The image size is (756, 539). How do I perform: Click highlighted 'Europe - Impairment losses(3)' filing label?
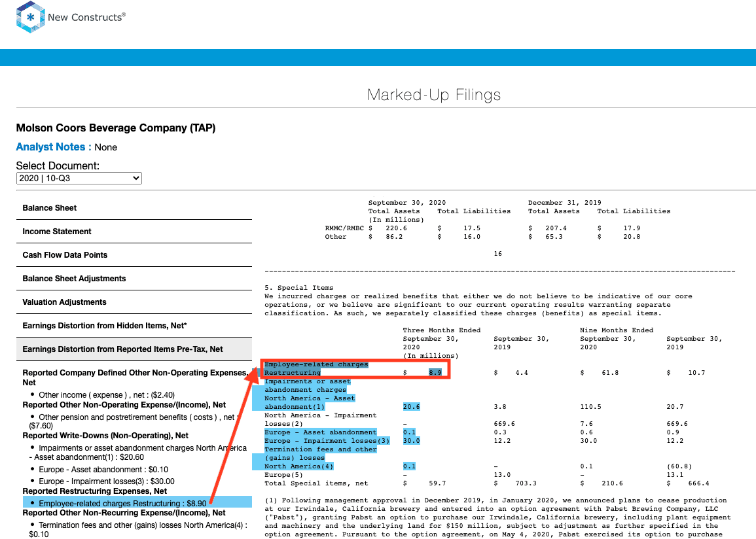click(327, 441)
